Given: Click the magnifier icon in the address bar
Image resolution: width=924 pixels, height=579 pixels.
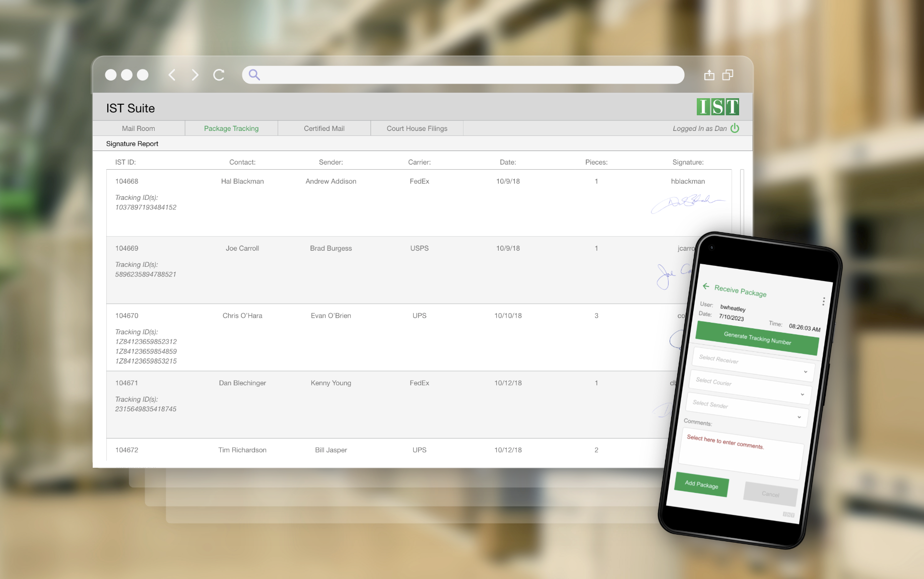Looking at the screenshot, I should pyautogui.click(x=254, y=75).
